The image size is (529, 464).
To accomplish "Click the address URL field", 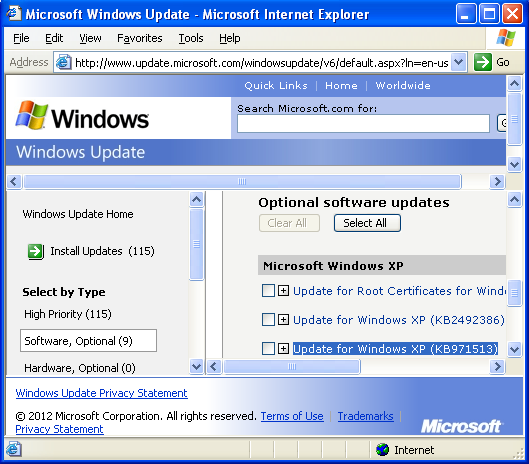I will pos(261,62).
